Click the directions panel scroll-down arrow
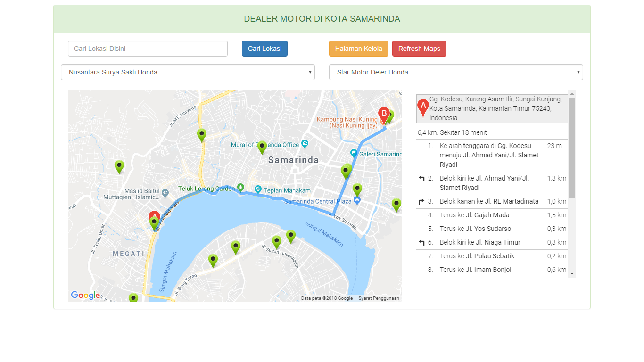The width and height of the screenshot is (644, 362). pyautogui.click(x=572, y=274)
